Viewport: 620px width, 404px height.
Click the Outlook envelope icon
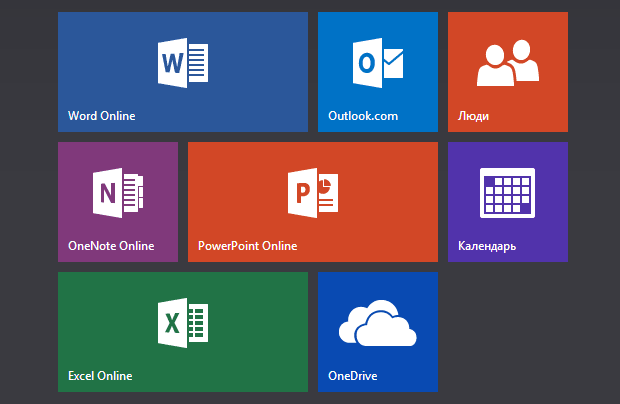(378, 63)
